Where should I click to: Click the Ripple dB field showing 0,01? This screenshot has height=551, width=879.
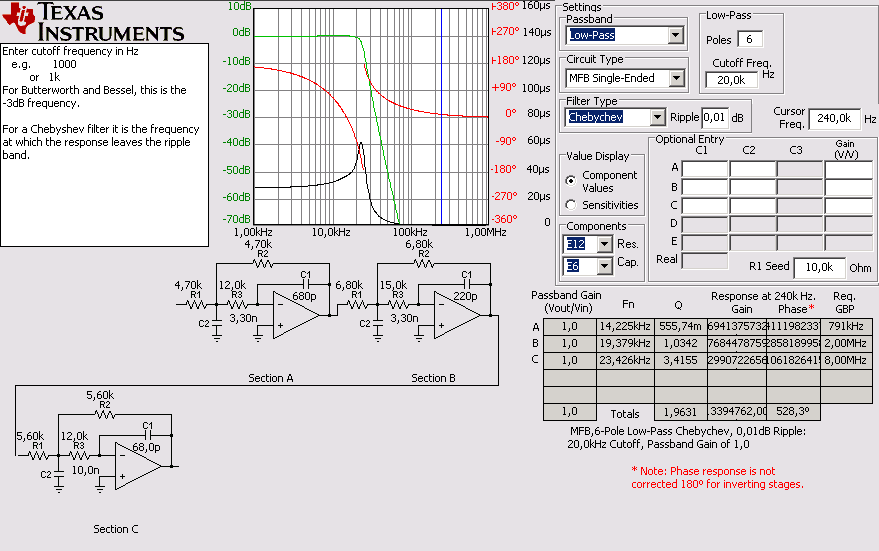pos(715,117)
